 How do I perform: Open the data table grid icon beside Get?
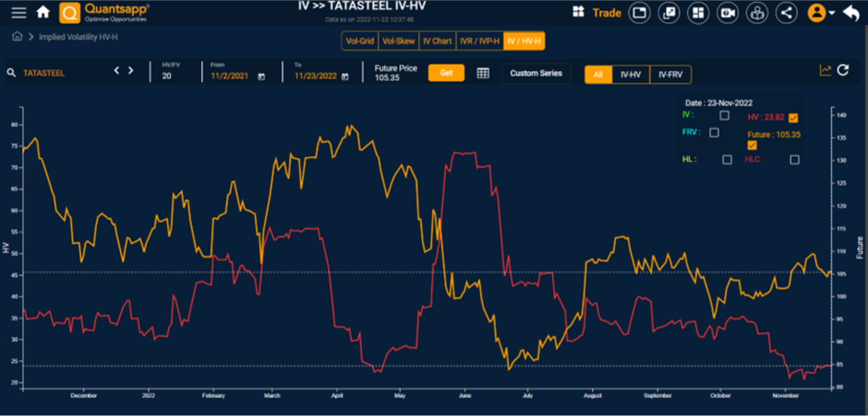[x=482, y=73]
